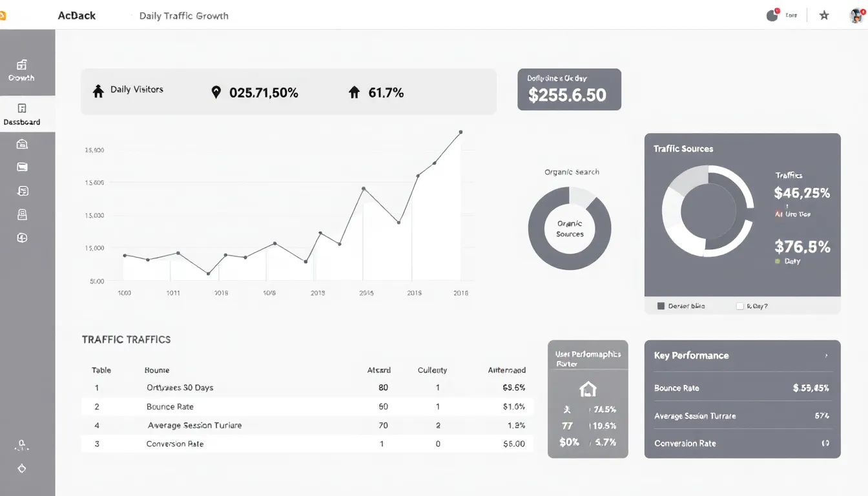Click the $255.6.50 summary card
The image size is (868, 496).
point(569,90)
